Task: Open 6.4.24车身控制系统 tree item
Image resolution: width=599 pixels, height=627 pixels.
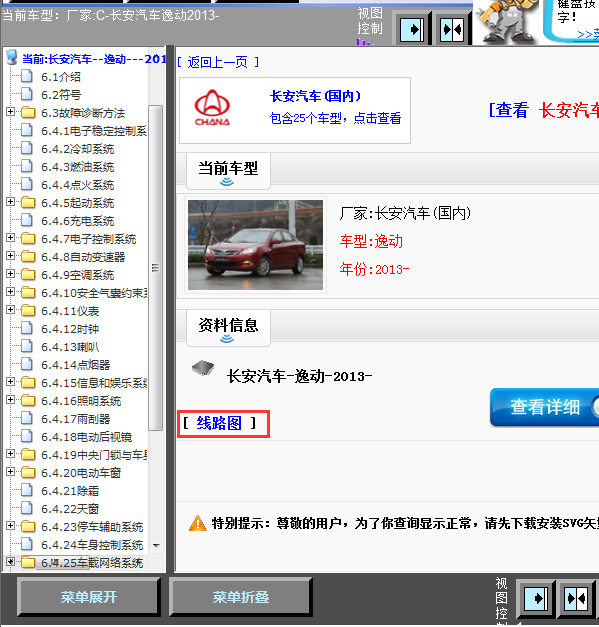Action: (92, 545)
